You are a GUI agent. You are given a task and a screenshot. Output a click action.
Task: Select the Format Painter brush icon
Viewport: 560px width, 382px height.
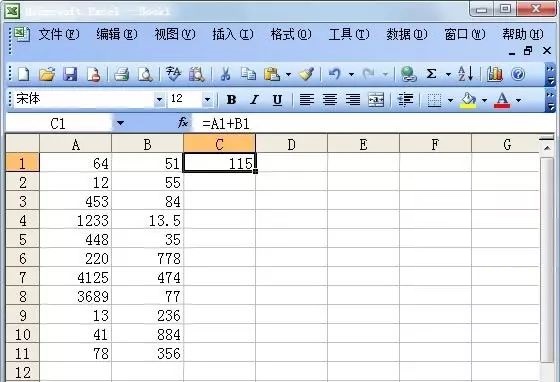point(306,74)
